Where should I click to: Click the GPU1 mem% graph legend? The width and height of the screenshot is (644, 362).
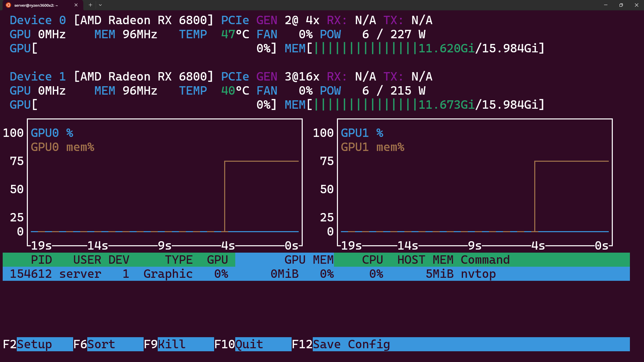point(373,147)
